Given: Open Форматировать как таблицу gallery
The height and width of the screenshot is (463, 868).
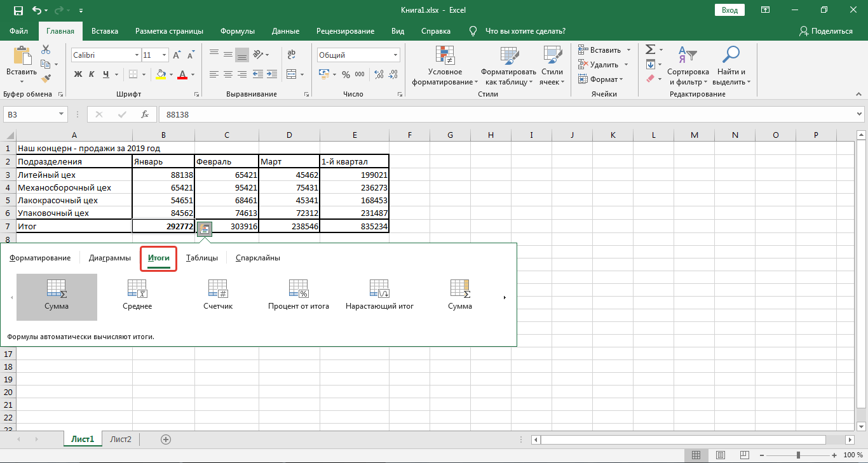Looking at the screenshot, I should point(508,66).
